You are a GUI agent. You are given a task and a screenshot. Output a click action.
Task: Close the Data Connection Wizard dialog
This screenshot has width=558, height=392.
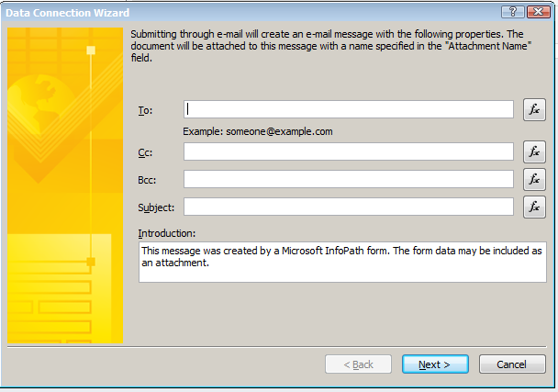(x=539, y=12)
